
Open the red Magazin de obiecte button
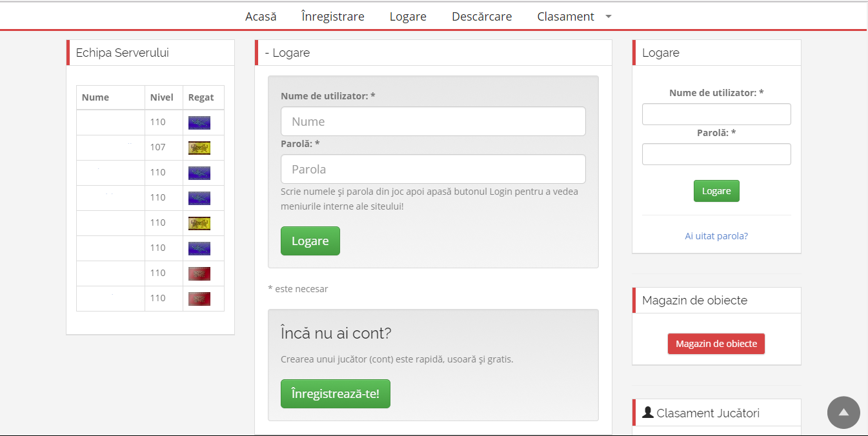(x=716, y=344)
